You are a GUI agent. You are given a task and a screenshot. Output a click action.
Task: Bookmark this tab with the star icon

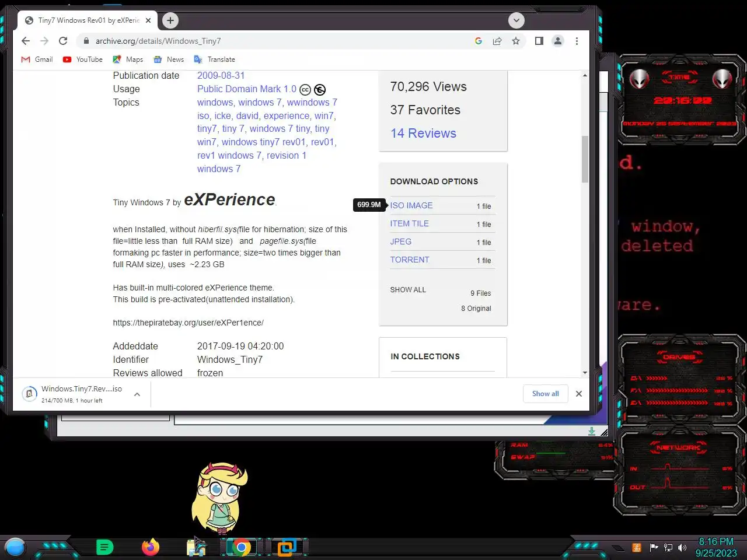pyautogui.click(x=516, y=41)
